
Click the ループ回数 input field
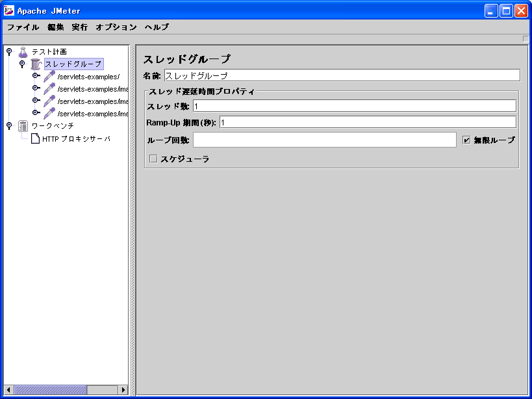[324, 140]
